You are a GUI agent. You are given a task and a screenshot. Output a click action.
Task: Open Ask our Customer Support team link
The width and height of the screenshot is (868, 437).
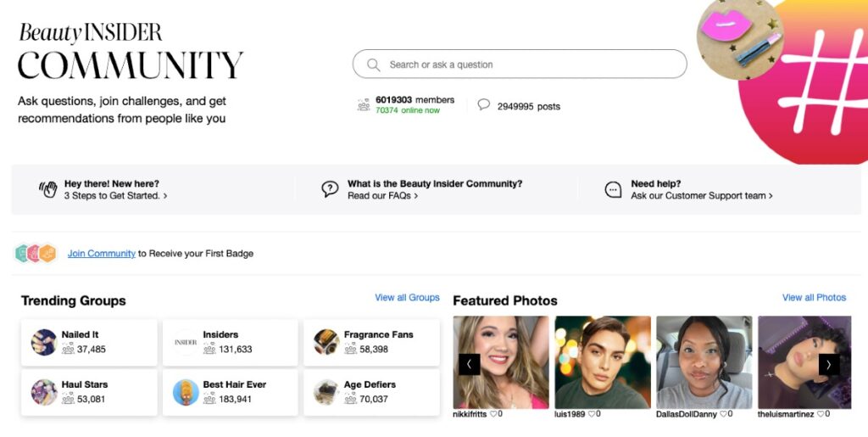(701, 195)
